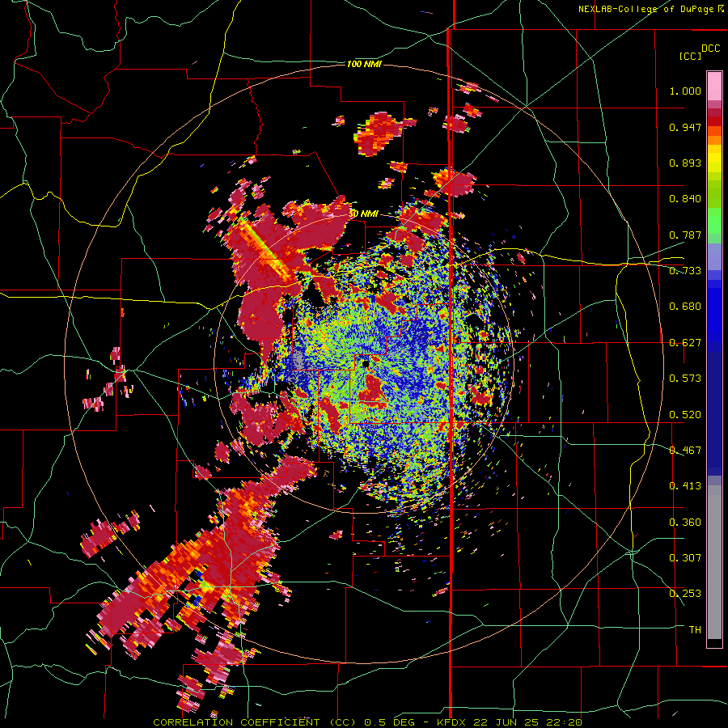The width and height of the screenshot is (728, 728).
Task: Click the Correlation Coefficient product caption
Action: click(367, 722)
